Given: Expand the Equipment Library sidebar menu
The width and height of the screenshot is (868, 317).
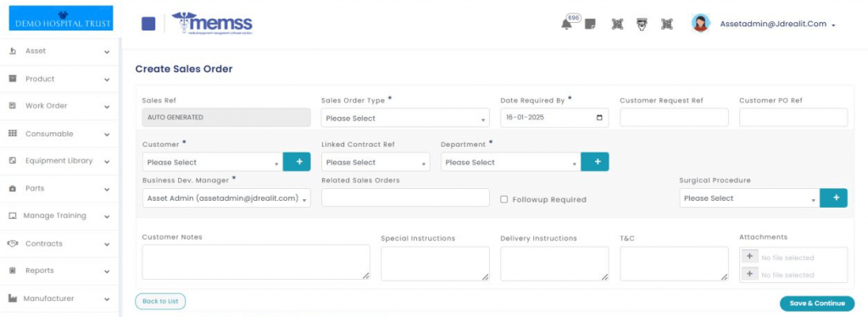Looking at the screenshot, I should point(59,161).
